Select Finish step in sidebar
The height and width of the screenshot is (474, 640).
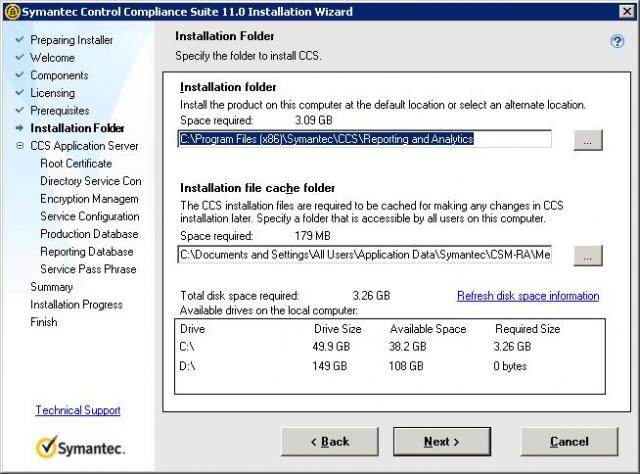44,322
